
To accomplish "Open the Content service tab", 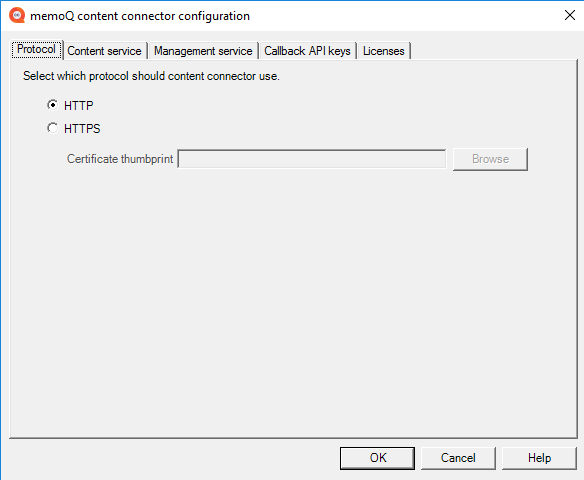I will [x=104, y=51].
